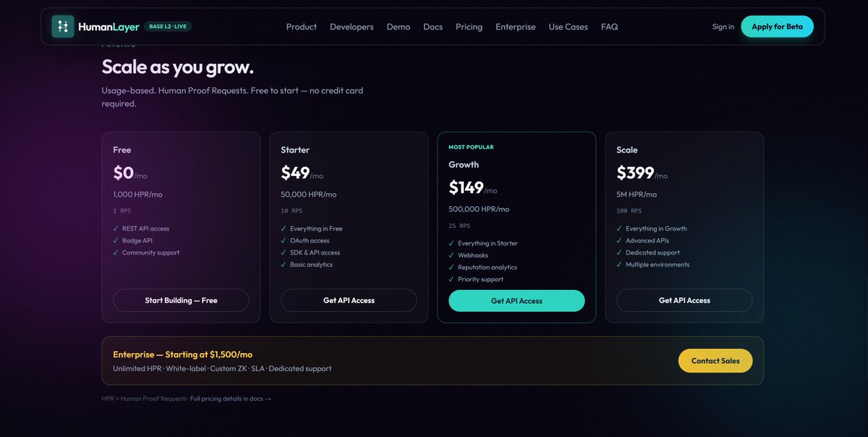Viewport: 868px width, 437px height.
Task: Click the Apply for Beta button
Action: coord(777,27)
